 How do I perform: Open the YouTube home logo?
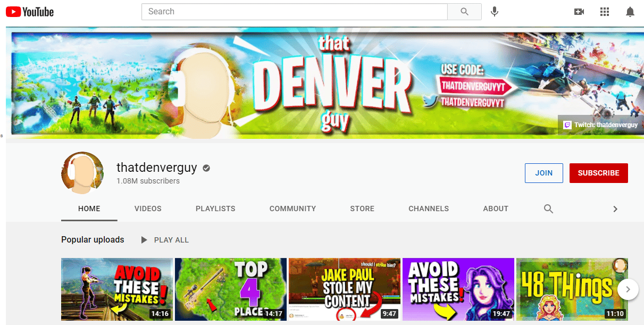coord(30,11)
